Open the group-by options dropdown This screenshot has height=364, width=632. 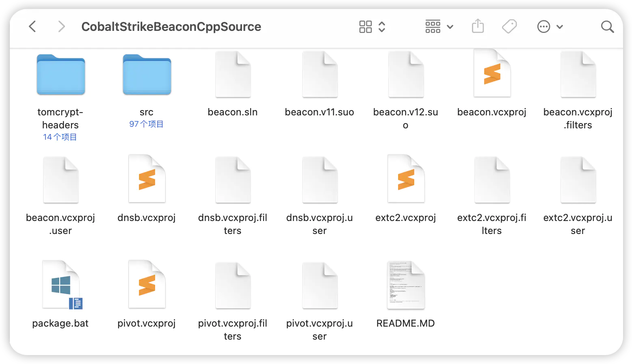(x=439, y=27)
